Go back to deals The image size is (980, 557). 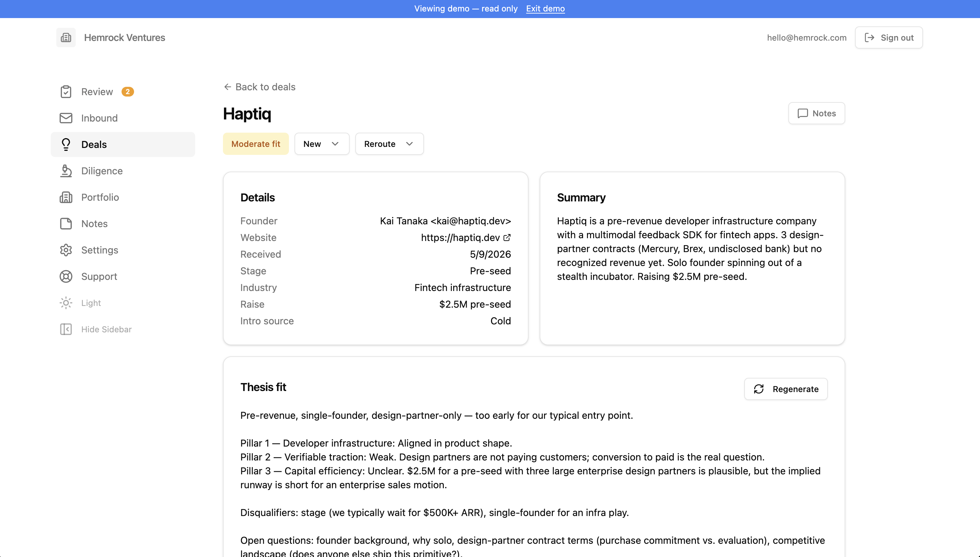click(259, 87)
